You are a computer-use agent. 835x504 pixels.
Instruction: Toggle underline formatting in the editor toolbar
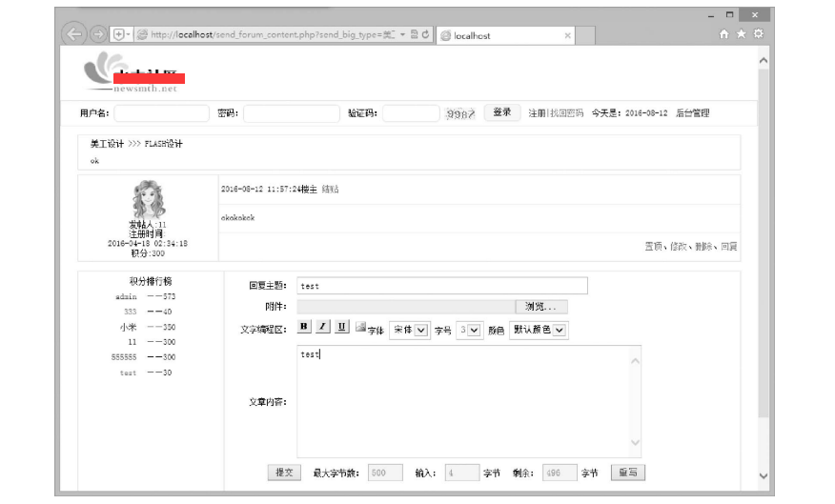[341, 327]
